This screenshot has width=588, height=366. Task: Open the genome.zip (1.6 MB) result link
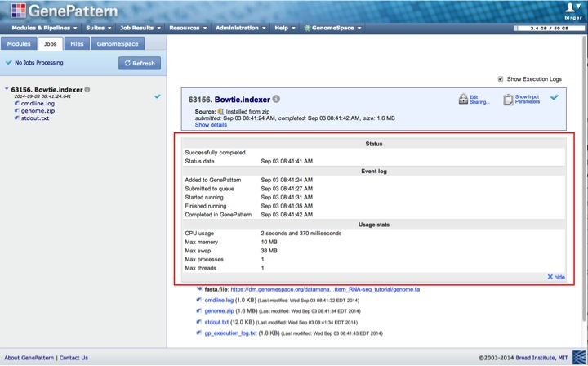click(x=220, y=311)
